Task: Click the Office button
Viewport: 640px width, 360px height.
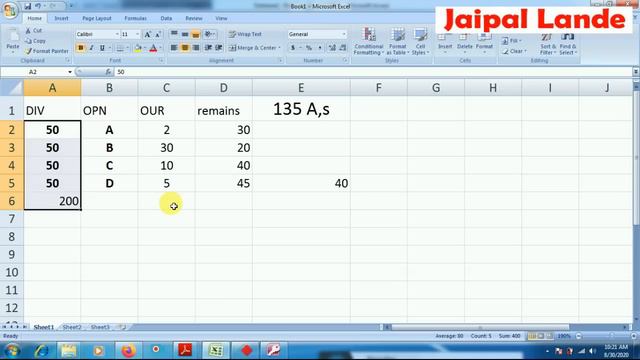Action: coord(9,10)
